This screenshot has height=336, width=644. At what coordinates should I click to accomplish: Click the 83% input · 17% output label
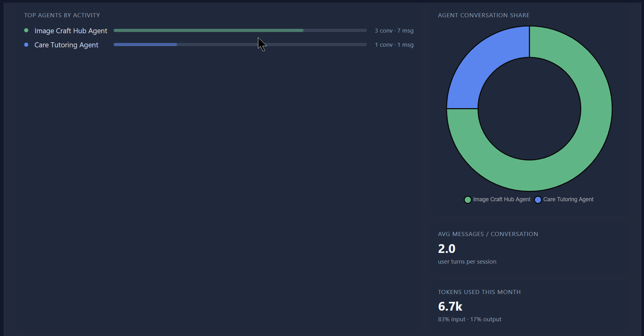[x=470, y=319]
